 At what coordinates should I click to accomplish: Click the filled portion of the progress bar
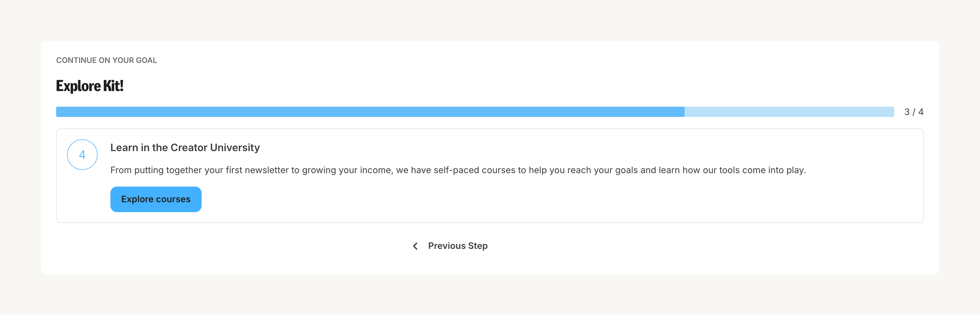pyautogui.click(x=370, y=112)
